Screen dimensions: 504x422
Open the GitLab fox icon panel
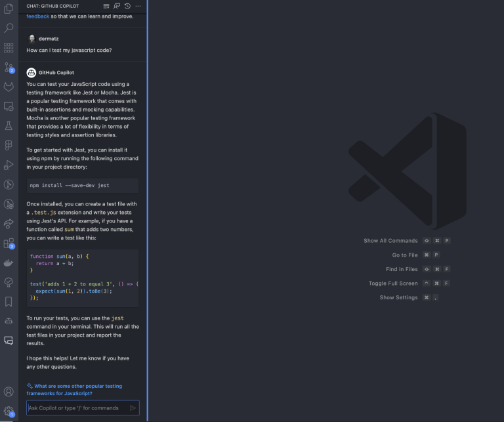click(9, 87)
